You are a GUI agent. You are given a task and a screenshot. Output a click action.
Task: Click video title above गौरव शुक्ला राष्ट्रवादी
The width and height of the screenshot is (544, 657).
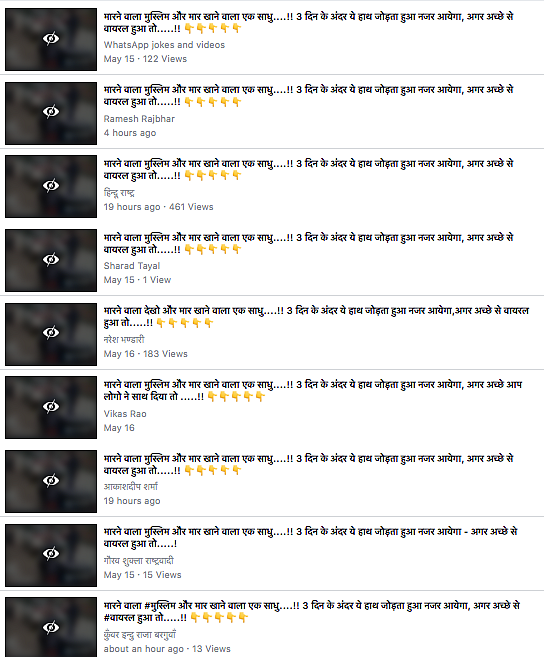310,538
